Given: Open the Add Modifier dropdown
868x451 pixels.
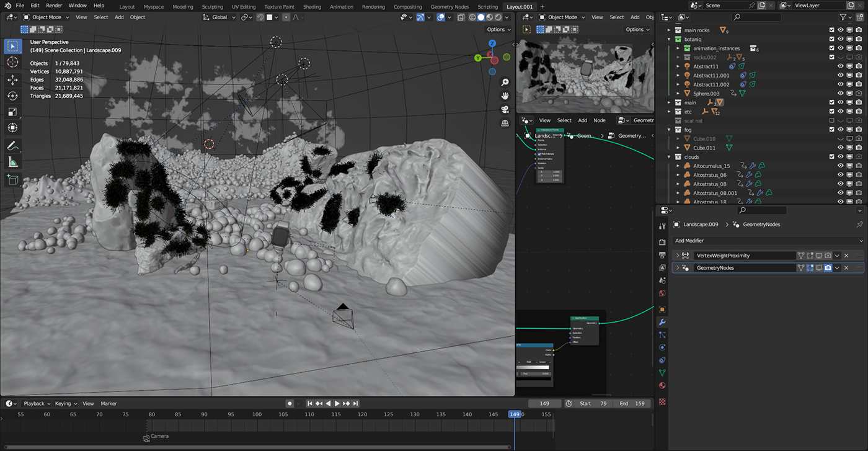Looking at the screenshot, I should pos(768,241).
